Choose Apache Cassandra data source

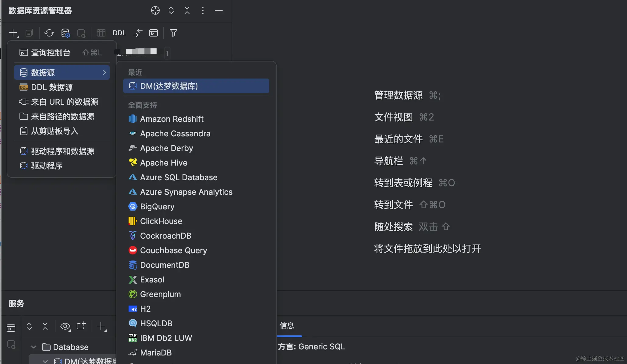pyautogui.click(x=196, y=134)
